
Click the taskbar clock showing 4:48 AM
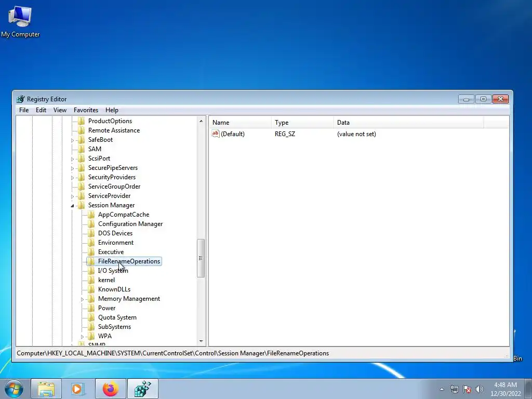[x=506, y=389]
